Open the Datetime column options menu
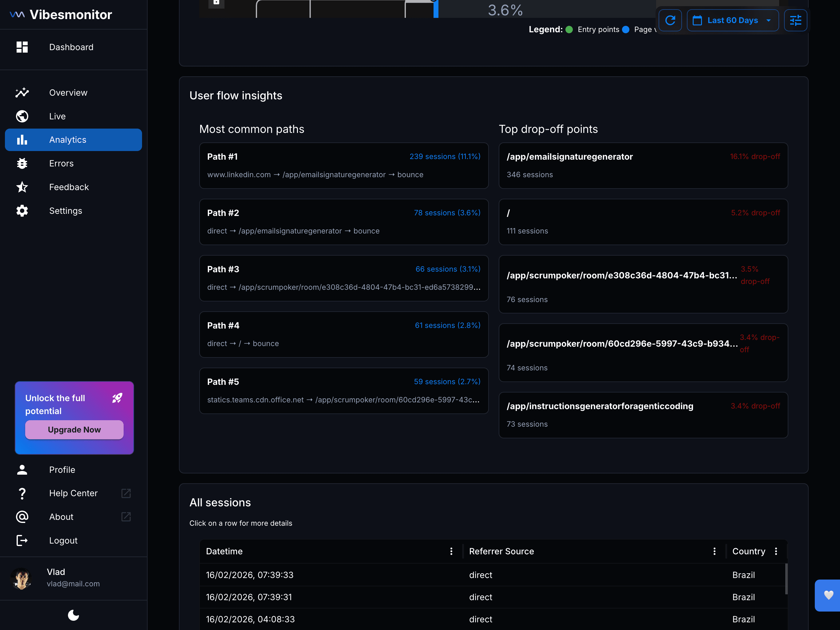The width and height of the screenshot is (840, 630). (x=451, y=551)
